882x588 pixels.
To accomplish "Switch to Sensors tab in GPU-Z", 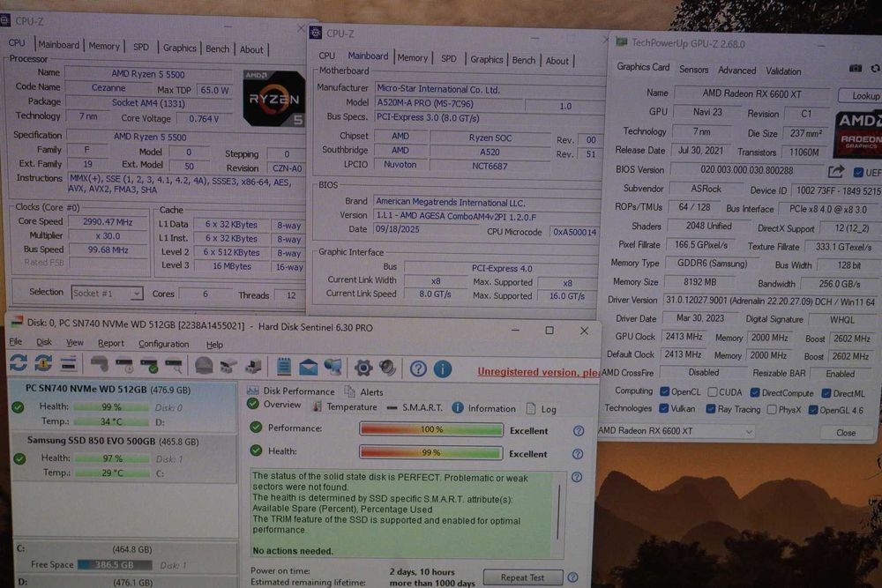I will (x=693, y=69).
